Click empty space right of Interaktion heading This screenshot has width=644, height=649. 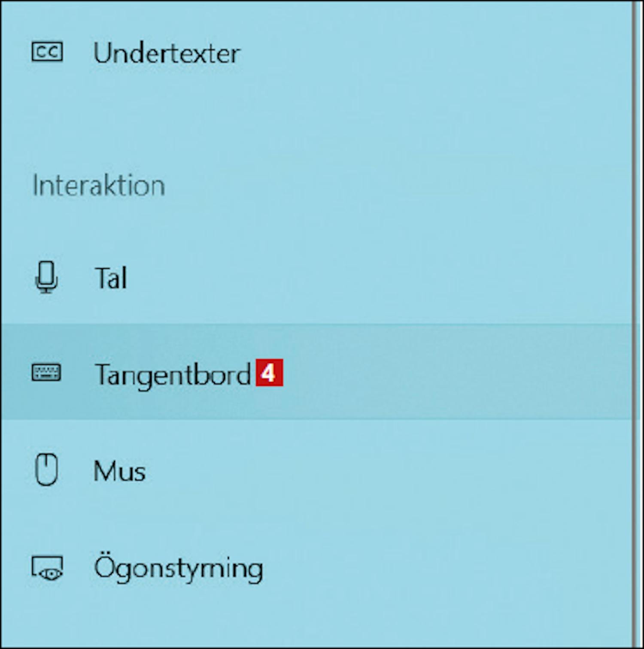tap(395, 186)
